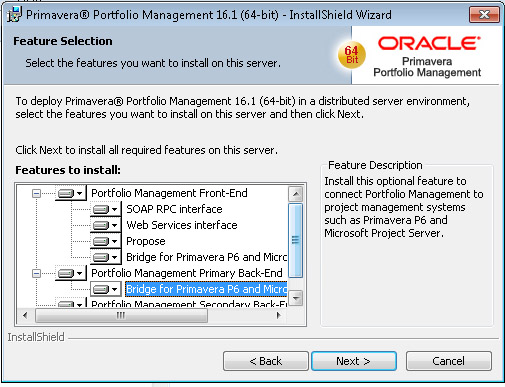The image size is (505, 387).
Task: Click the vertical scrollbar thumb in feature list
Action: click(296, 240)
